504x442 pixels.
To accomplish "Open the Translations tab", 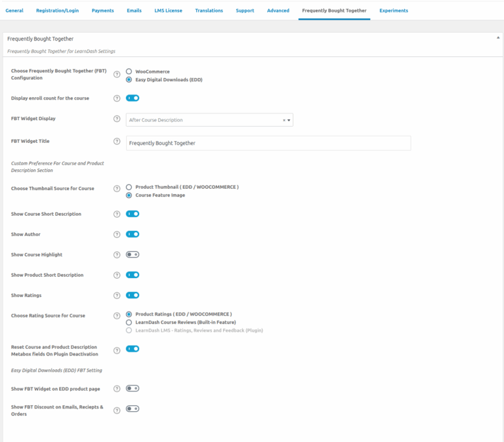I will tap(209, 10).
